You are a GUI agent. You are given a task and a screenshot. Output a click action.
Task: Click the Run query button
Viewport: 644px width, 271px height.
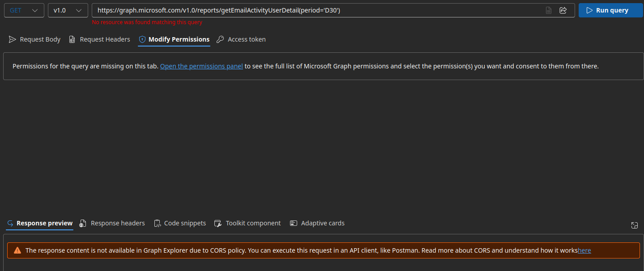coord(610,10)
